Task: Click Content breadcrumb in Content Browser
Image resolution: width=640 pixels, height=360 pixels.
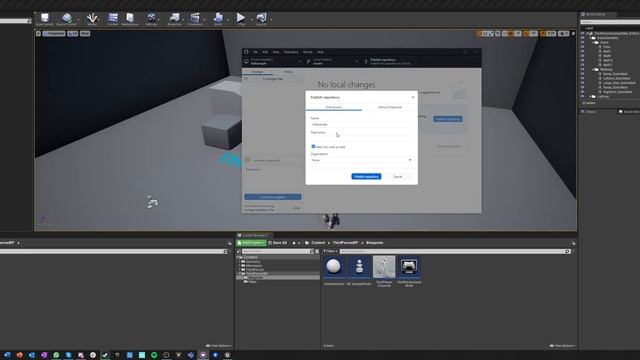Action: (318, 243)
